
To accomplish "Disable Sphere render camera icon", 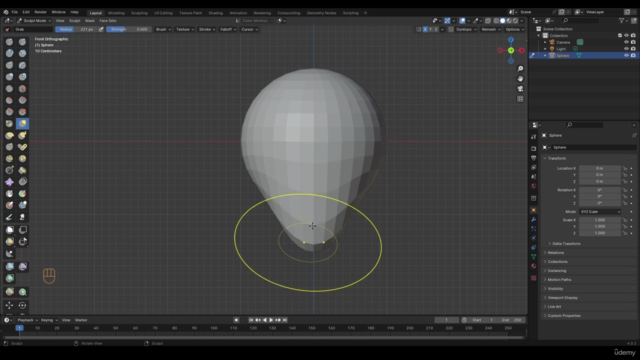I will (x=633, y=56).
